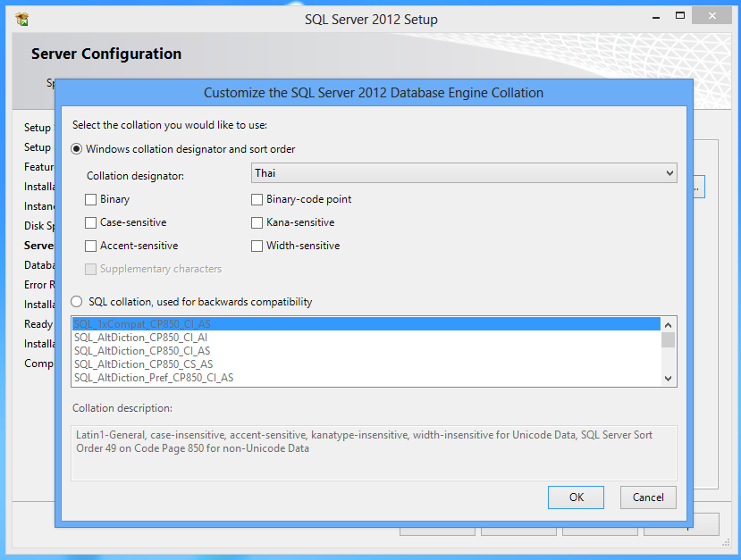
Task: Click the collation list scrollbar thumb
Action: [669, 339]
